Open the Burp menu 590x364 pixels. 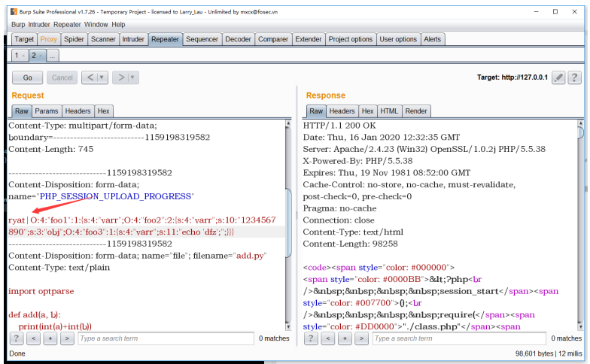tap(18, 24)
